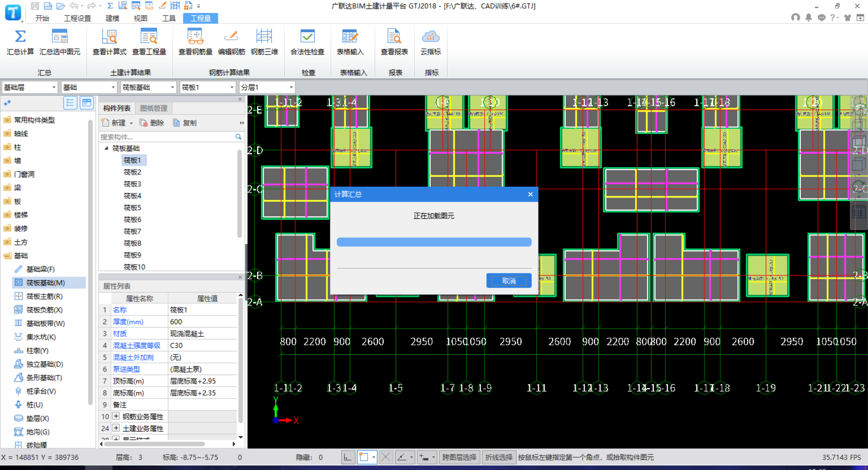Select 土方 in the navigation tree

pyautogui.click(x=21, y=242)
